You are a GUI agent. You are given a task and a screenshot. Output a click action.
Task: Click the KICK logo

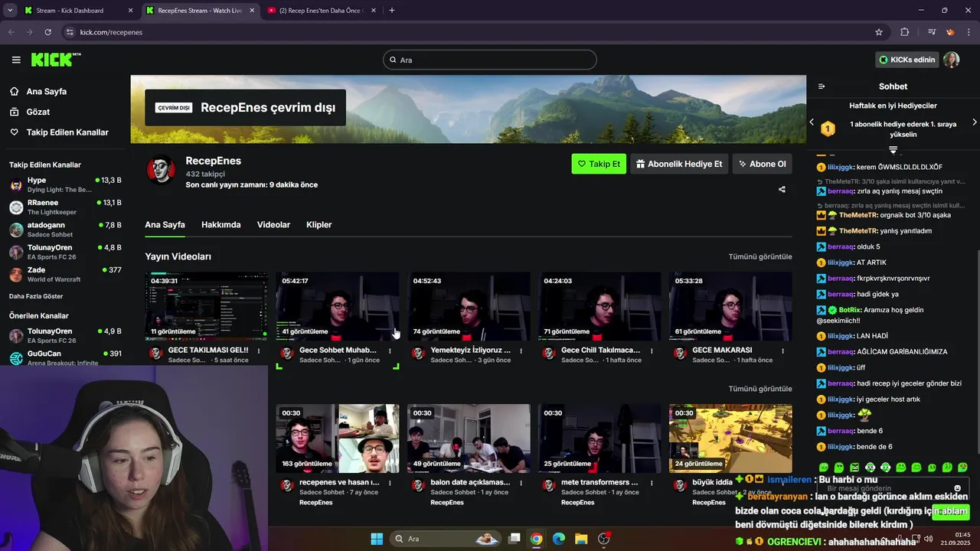[56, 60]
